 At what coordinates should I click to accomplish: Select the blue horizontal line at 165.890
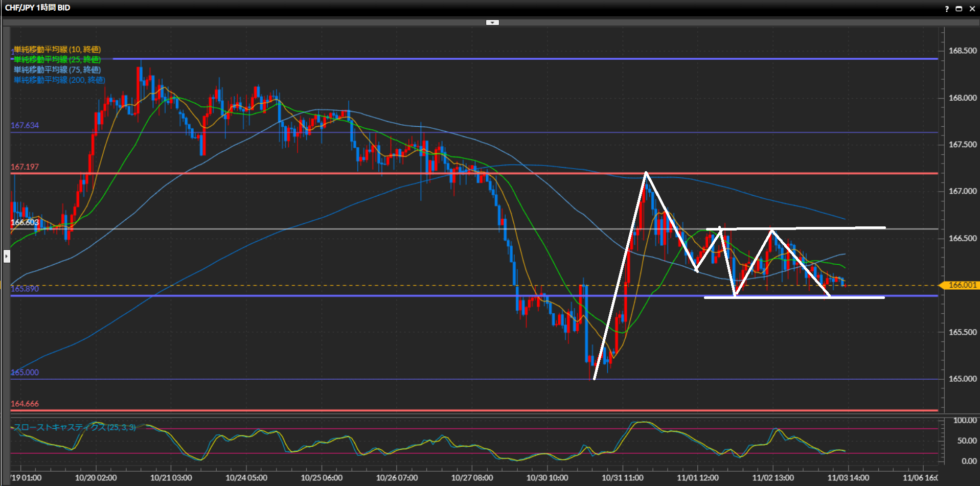[x=307, y=296]
